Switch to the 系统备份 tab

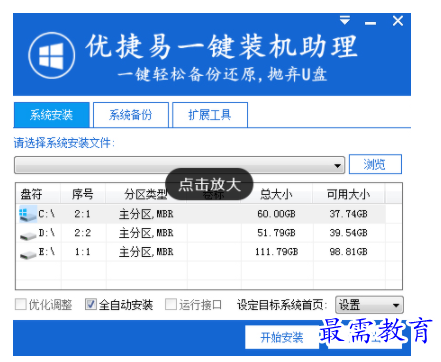point(131,115)
